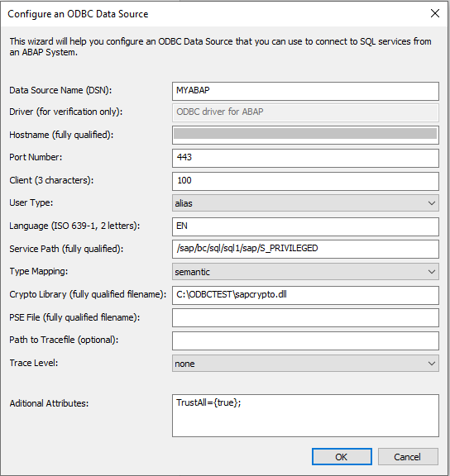Click the Port Number field showing 443
450x476 pixels.
click(305, 158)
